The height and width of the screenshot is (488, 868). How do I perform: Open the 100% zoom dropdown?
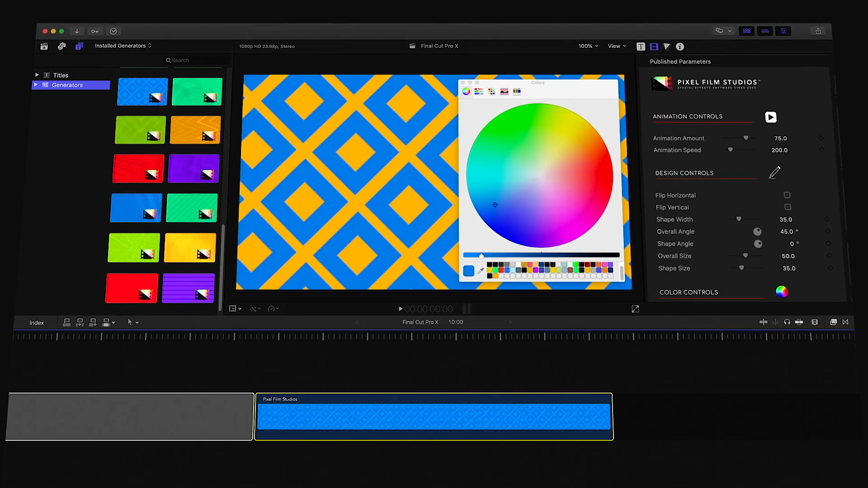588,46
